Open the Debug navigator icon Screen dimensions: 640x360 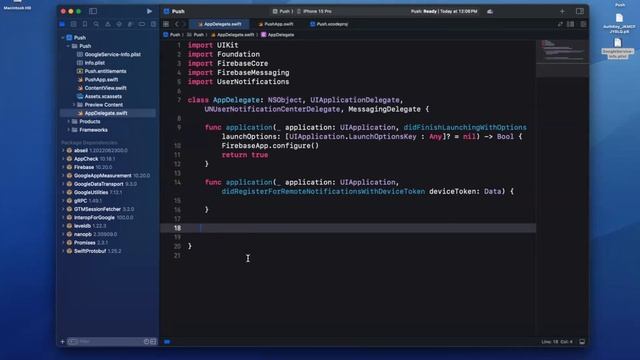(x=130, y=24)
